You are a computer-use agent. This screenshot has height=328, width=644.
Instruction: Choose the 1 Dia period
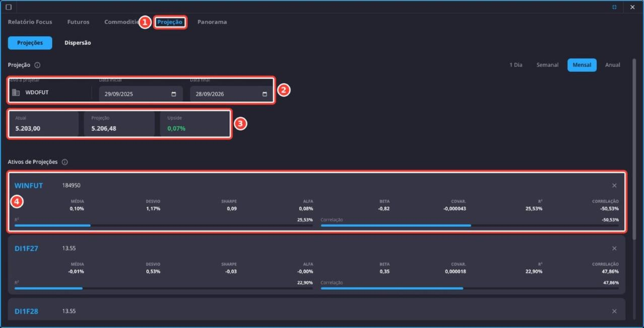pyautogui.click(x=516, y=65)
